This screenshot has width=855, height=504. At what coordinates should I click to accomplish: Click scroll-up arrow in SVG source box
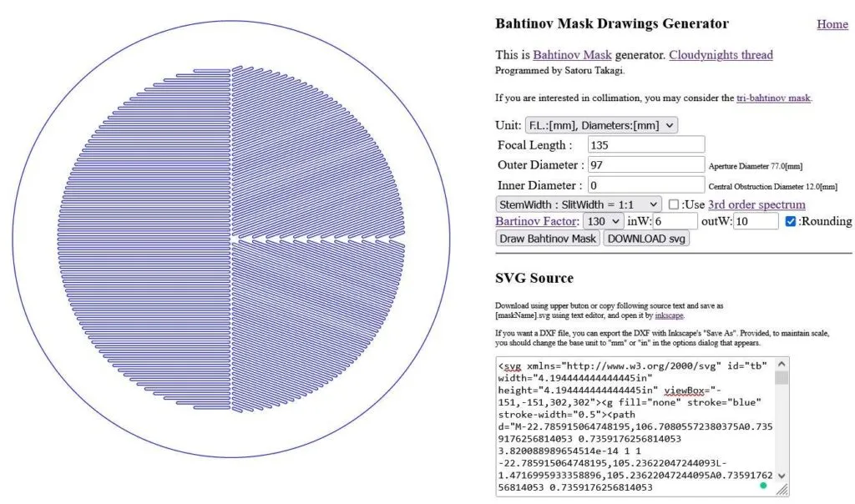point(782,365)
